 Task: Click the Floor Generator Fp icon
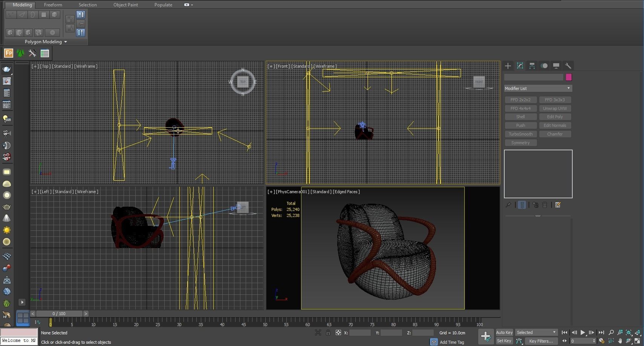(x=8, y=53)
